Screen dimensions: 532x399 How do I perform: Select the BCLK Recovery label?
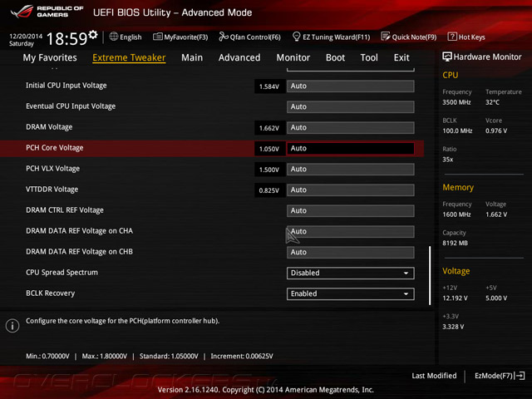50,293
